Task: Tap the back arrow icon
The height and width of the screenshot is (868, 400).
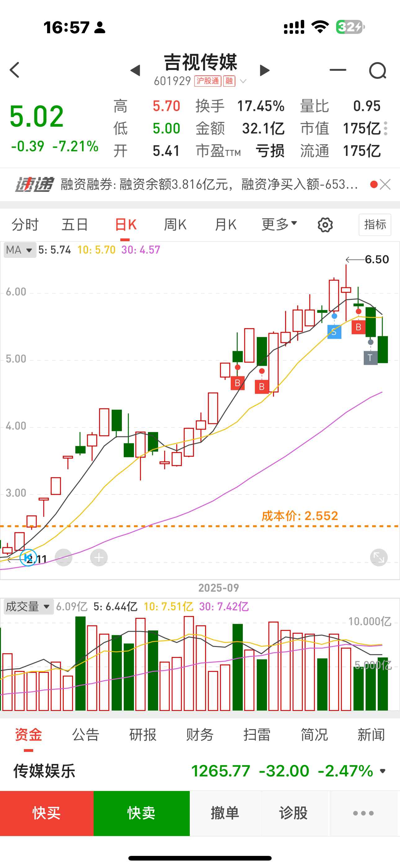Action: 15,70
